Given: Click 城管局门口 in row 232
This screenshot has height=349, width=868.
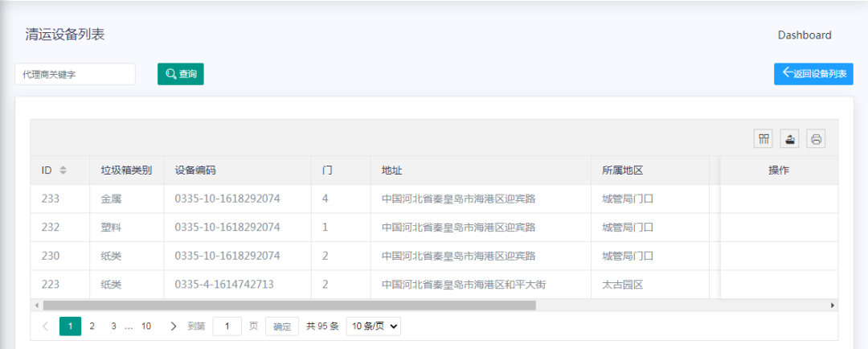Looking at the screenshot, I should [650, 227].
